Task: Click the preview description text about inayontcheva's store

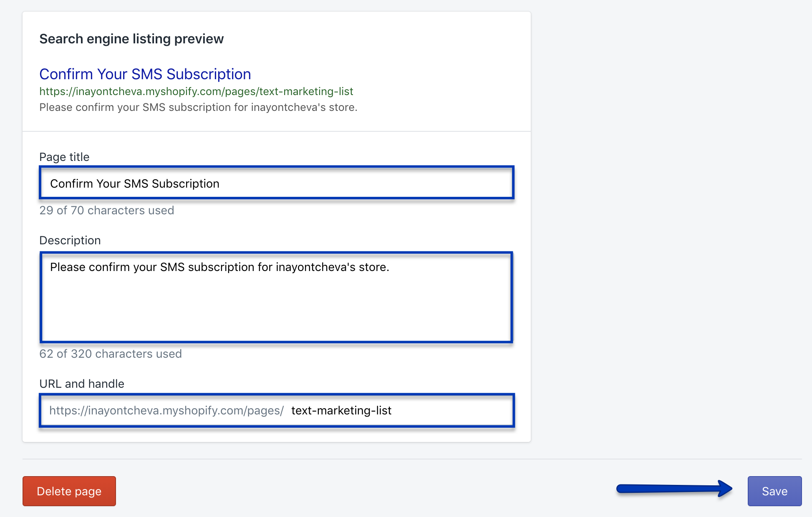Action: click(198, 107)
